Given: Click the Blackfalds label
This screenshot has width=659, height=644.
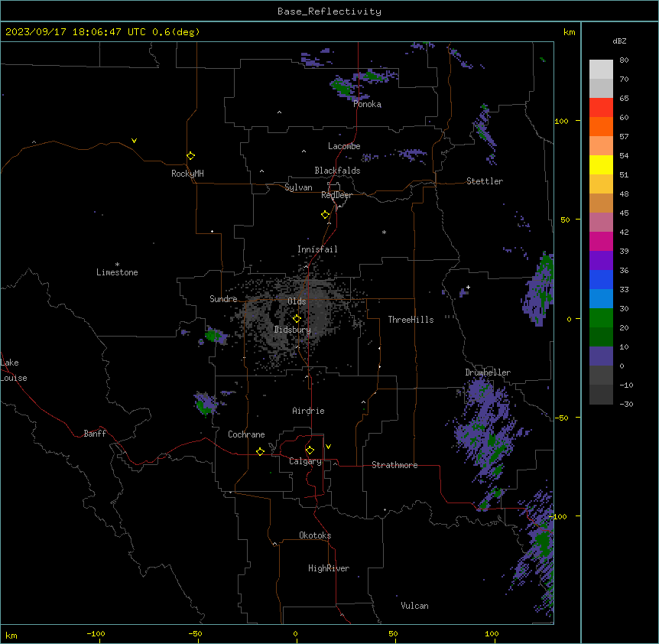Looking at the screenshot, I should pos(337,171).
